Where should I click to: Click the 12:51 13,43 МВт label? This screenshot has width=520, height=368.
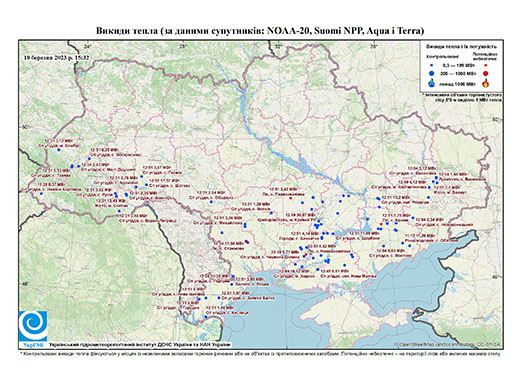coord(111,201)
